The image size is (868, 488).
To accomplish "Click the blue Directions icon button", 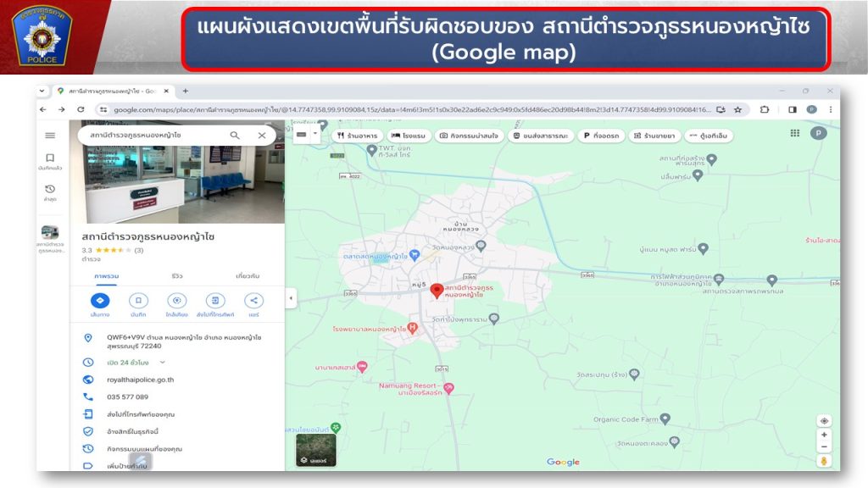I will [x=99, y=301].
